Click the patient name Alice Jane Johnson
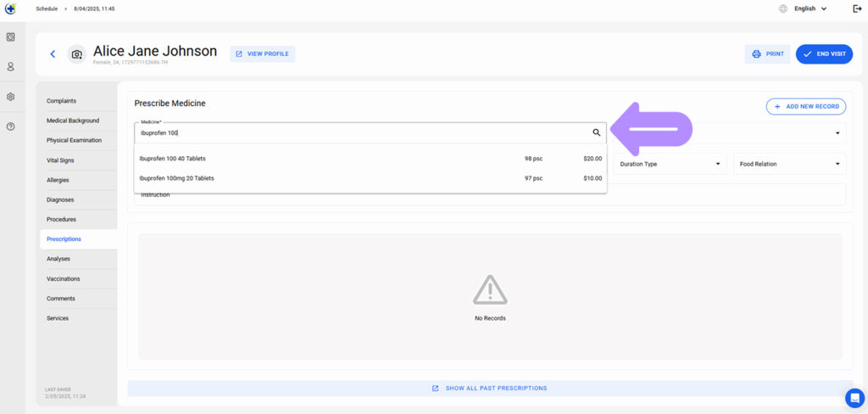 click(x=155, y=51)
